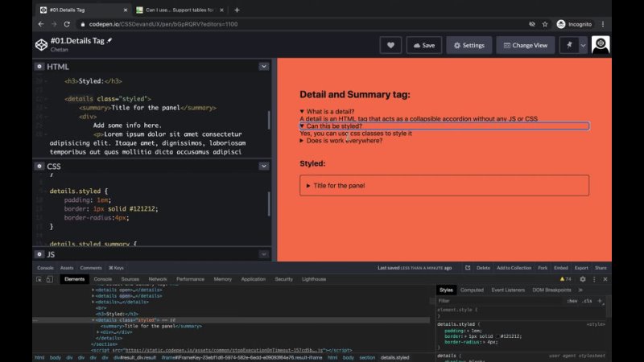Reload the page

(x=67, y=24)
